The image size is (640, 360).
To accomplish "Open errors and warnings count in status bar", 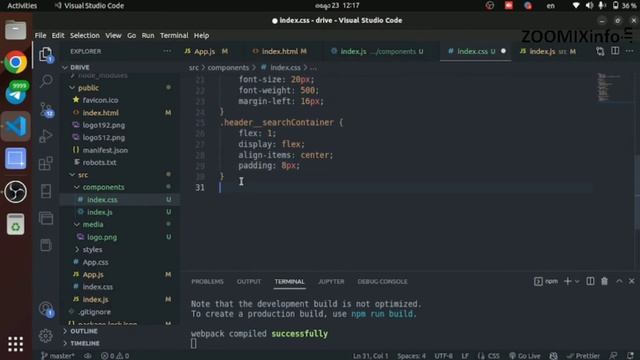I will (115, 356).
